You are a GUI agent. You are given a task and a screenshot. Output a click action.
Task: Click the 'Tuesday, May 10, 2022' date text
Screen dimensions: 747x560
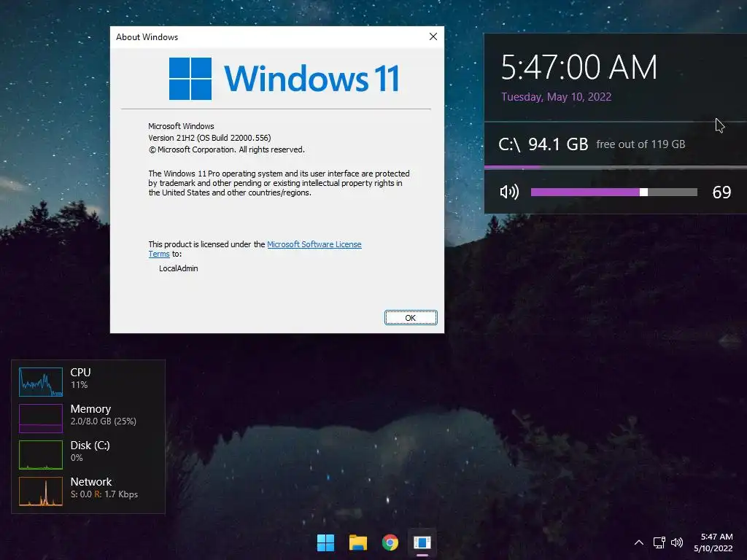pyautogui.click(x=556, y=97)
